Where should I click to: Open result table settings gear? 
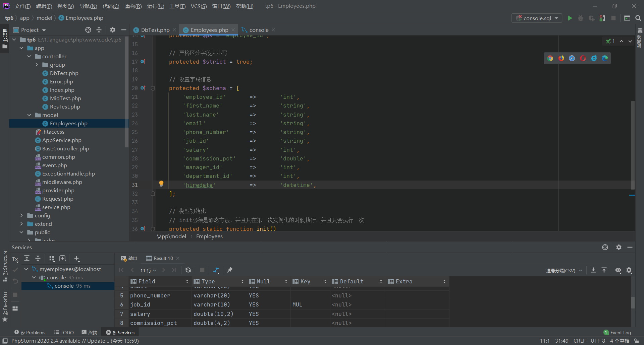(629, 270)
